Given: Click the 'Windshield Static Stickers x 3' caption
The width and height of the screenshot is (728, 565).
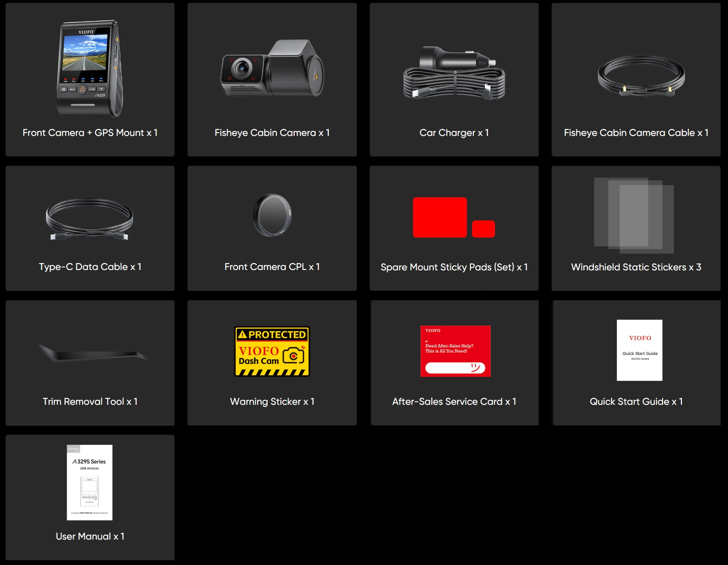Looking at the screenshot, I should pos(637,267).
